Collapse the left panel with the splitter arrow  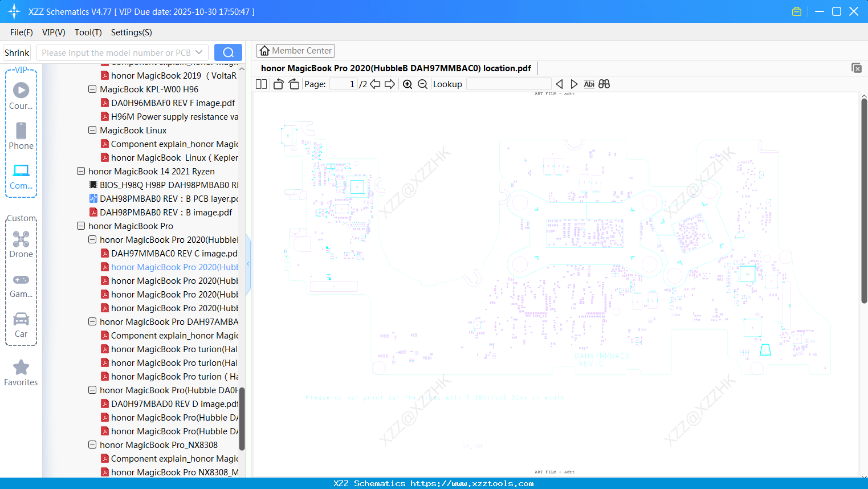click(x=248, y=264)
